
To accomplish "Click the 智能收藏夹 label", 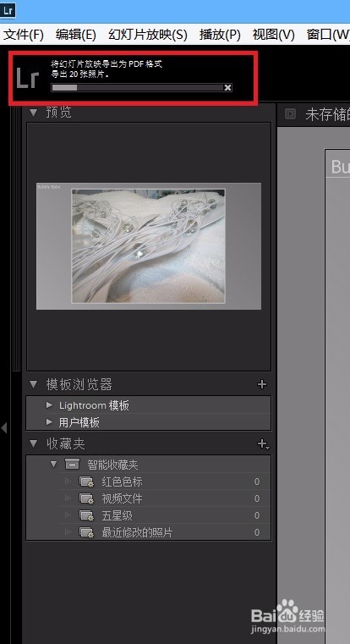I will tap(112, 465).
